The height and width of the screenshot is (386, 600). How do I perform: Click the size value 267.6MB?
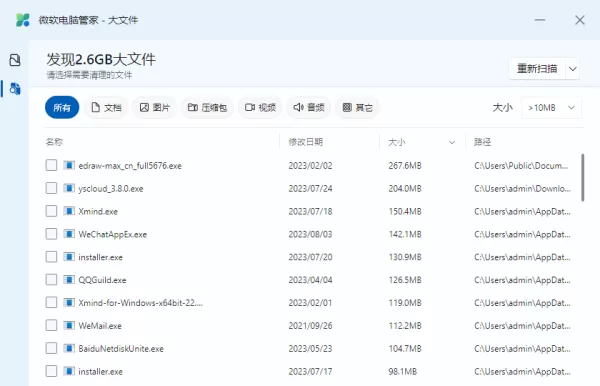tap(405, 166)
